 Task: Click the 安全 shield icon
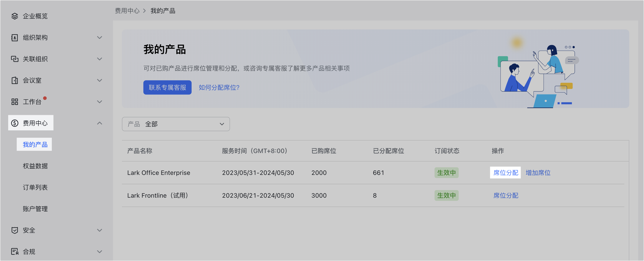click(x=15, y=230)
